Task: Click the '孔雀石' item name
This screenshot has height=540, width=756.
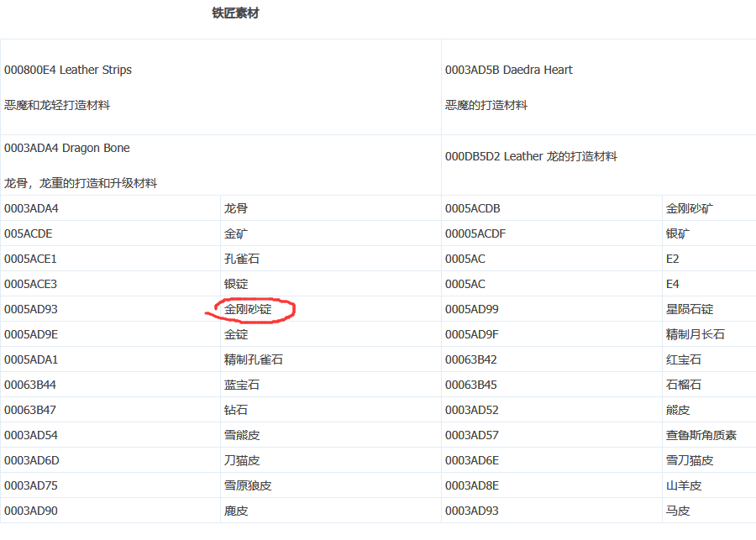Action: pos(242,259)
